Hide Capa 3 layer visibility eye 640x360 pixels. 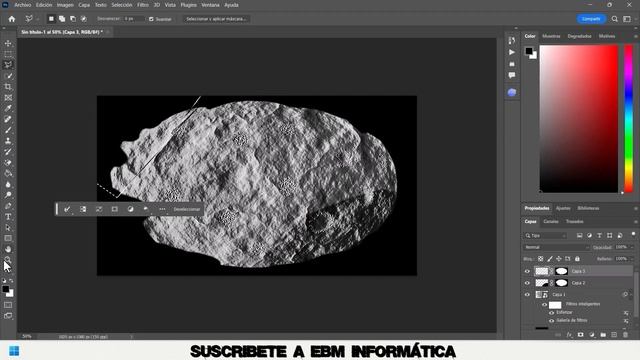coord(527,271)
